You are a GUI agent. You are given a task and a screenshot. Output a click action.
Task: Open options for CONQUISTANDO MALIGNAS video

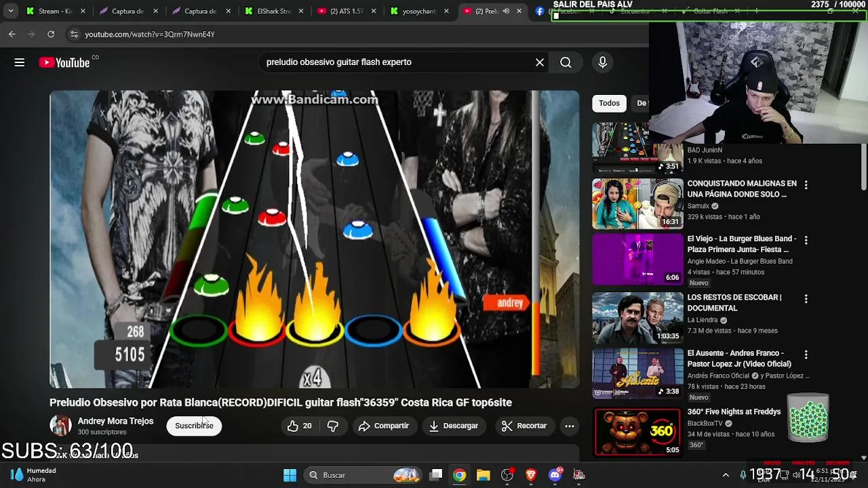pos(806,185)
